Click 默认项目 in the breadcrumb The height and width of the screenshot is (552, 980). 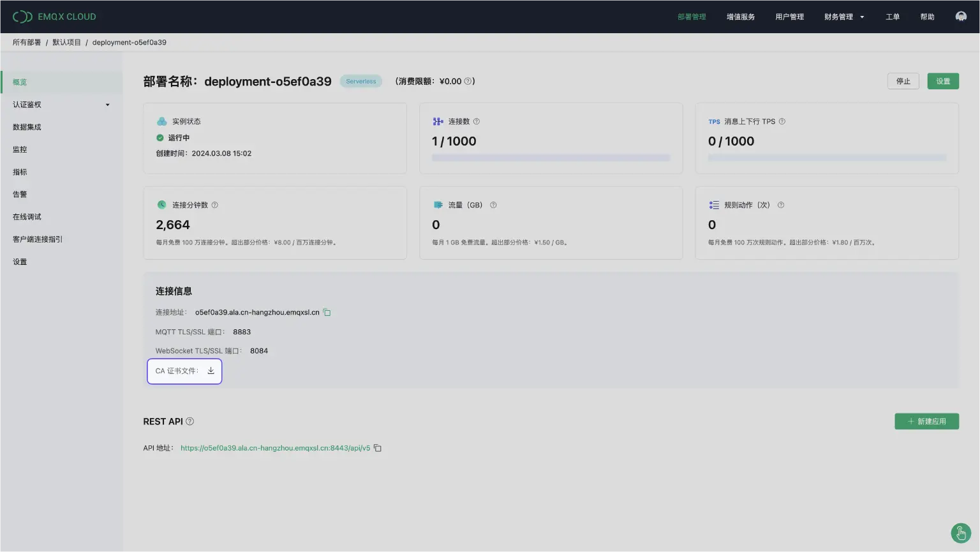pos(66,42)
